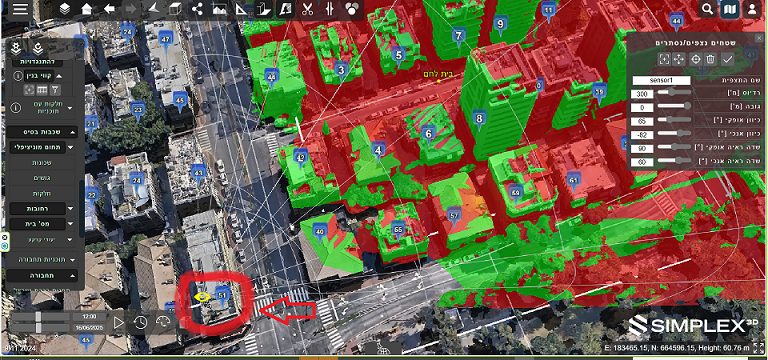The width and height of the screenshot is (768, 360).
Task: Open the share tool
Action: [x=197, y=9]
